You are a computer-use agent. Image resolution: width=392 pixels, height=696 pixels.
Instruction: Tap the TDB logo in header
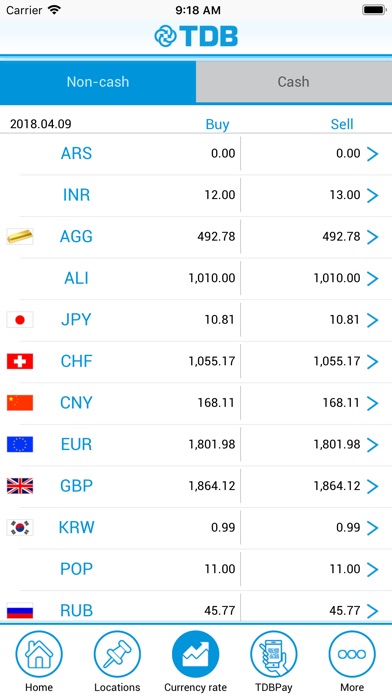point(196,36)
